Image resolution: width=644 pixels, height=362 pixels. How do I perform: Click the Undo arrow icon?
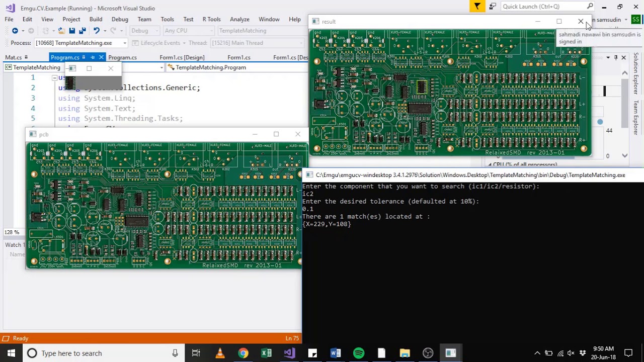click(x=96, y=31)
